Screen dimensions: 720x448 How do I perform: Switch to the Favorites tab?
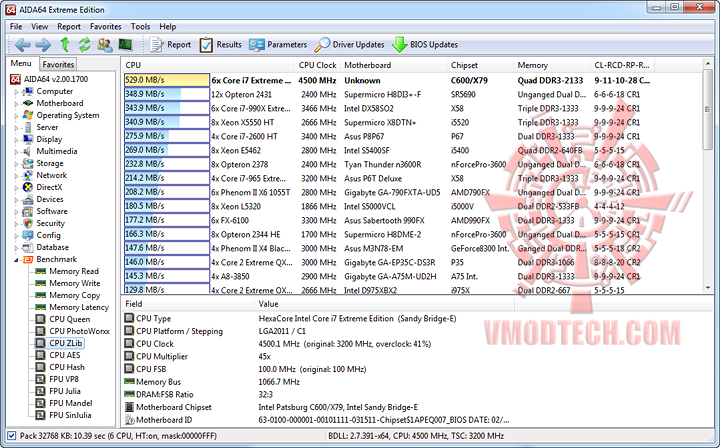pyautogui.click(x=58, y=64)
